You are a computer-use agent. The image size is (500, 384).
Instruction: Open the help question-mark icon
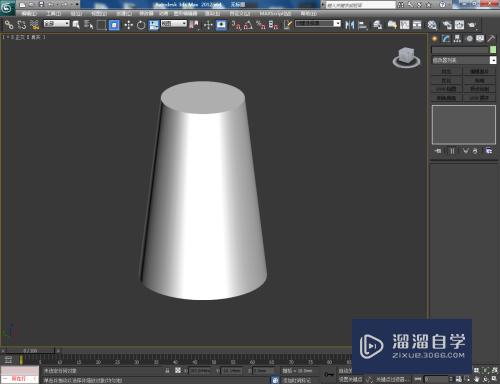[x=442, y=5]
